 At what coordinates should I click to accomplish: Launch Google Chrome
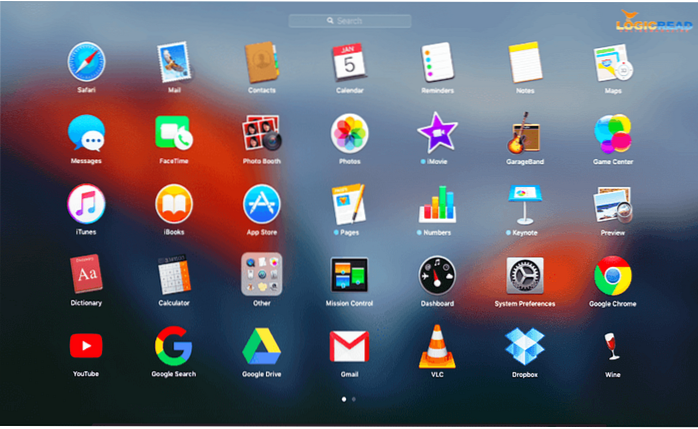(612, 275)
